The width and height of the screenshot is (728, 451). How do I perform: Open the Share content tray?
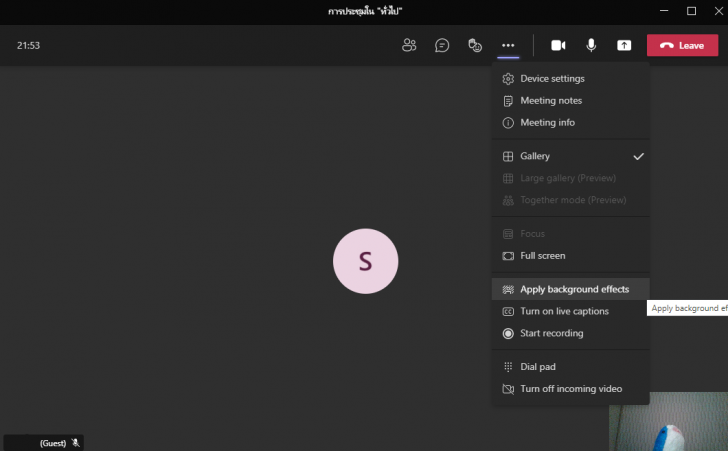point(624,46)
